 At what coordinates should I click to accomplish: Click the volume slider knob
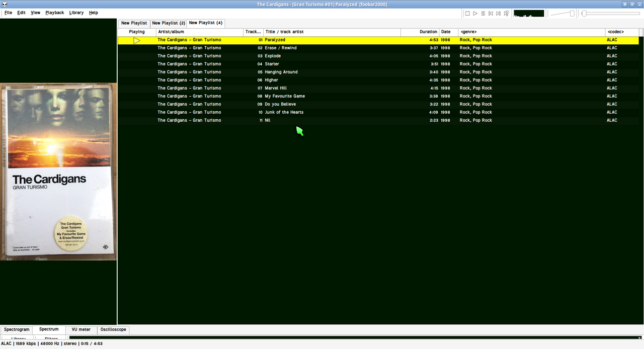[572, 14]
